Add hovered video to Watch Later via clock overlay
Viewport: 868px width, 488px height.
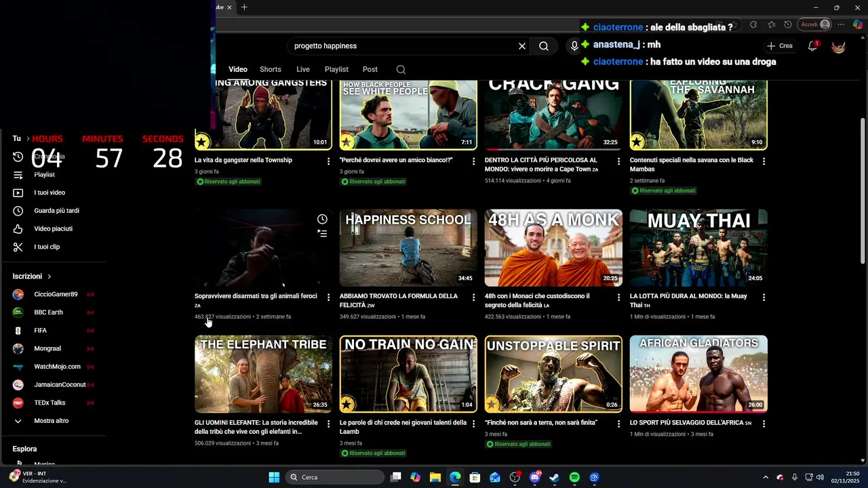pos(322,219)
